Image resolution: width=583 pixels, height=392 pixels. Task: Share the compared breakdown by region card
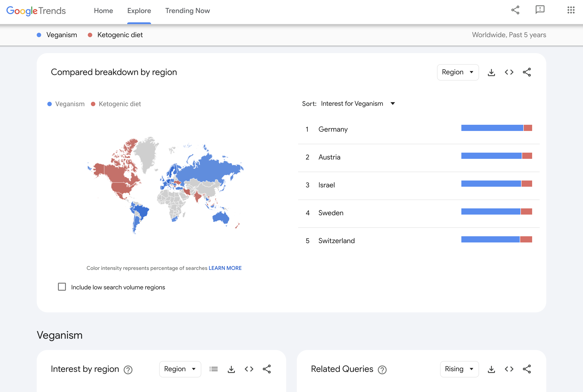click(527, 72)
